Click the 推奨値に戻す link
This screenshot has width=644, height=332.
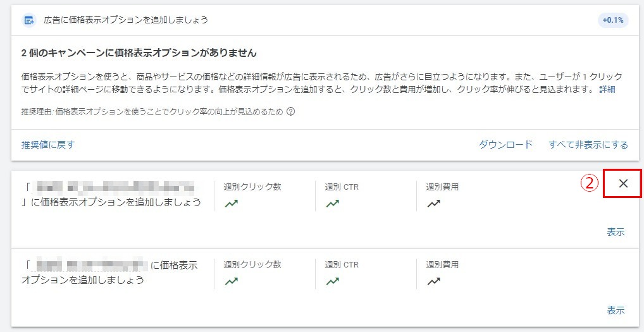click(48, 144)
